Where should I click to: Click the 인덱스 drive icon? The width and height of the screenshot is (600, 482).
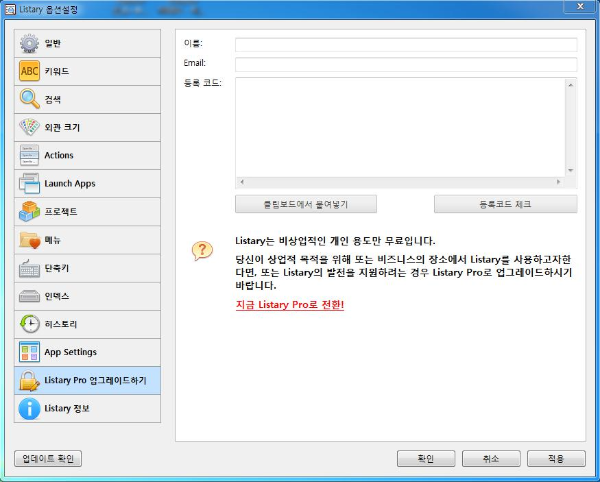pyautogui.click(x=29, y=296)
